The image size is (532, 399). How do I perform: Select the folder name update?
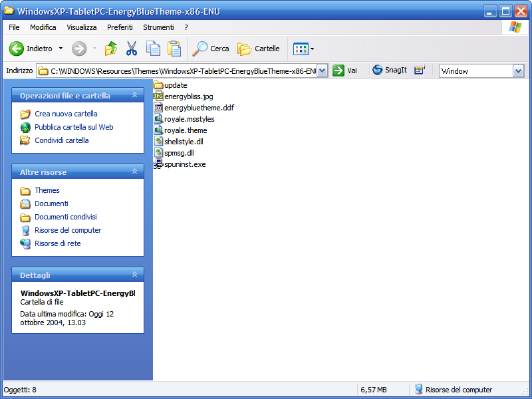click(x=176, y=85)
